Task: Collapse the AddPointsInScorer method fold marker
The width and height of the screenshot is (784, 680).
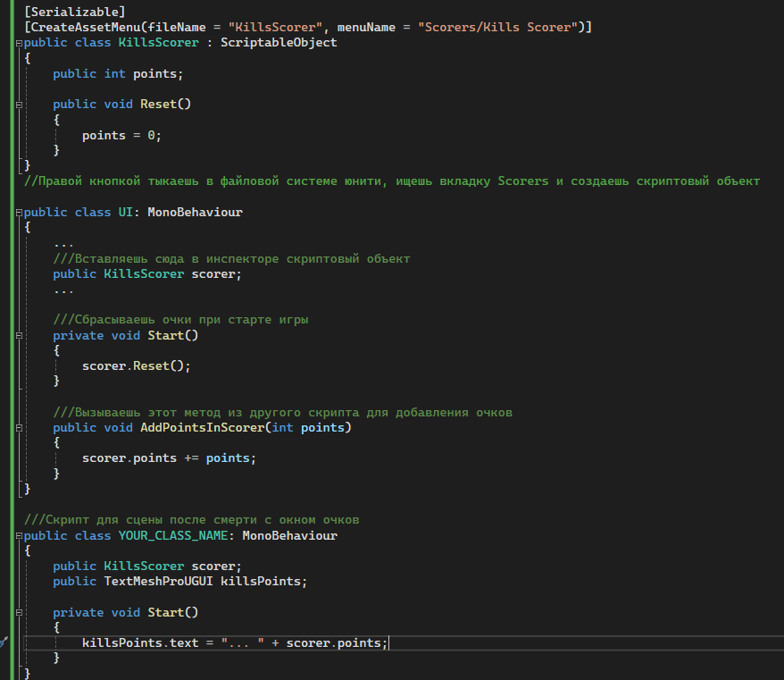Action: pos(19,428)
